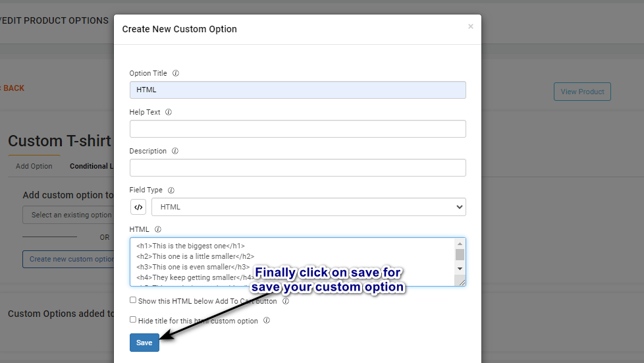Open the Field Type HTML dropdown
644x363 pixels.
(x=309, y=207)
